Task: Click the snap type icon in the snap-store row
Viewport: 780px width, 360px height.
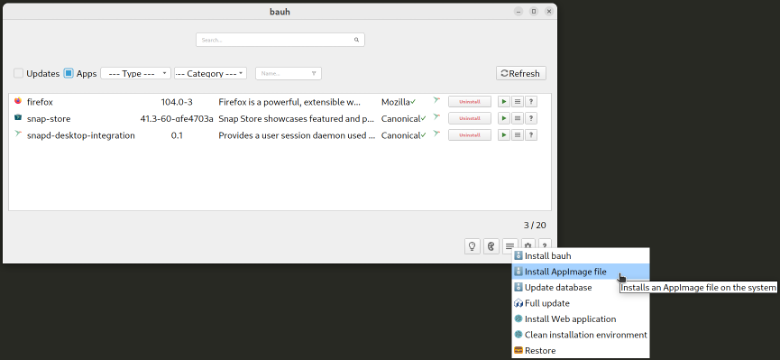Action: click(436, 117)
